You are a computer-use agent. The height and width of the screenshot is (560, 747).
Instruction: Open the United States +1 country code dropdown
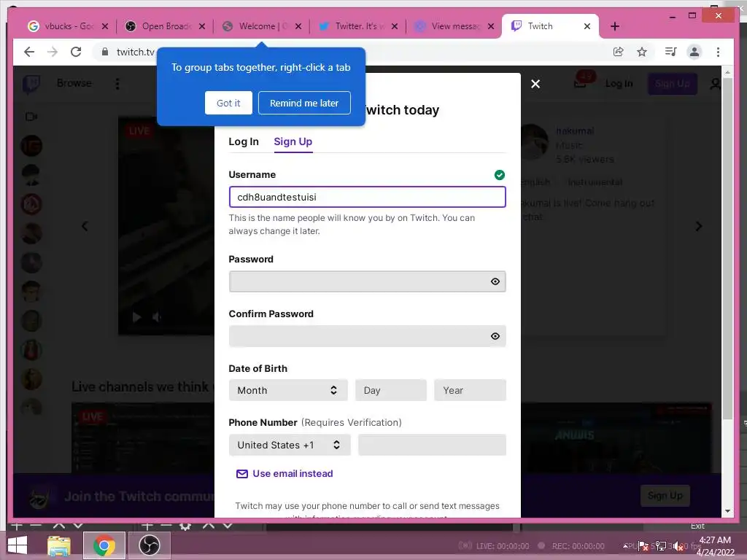(x=290, y=445)
